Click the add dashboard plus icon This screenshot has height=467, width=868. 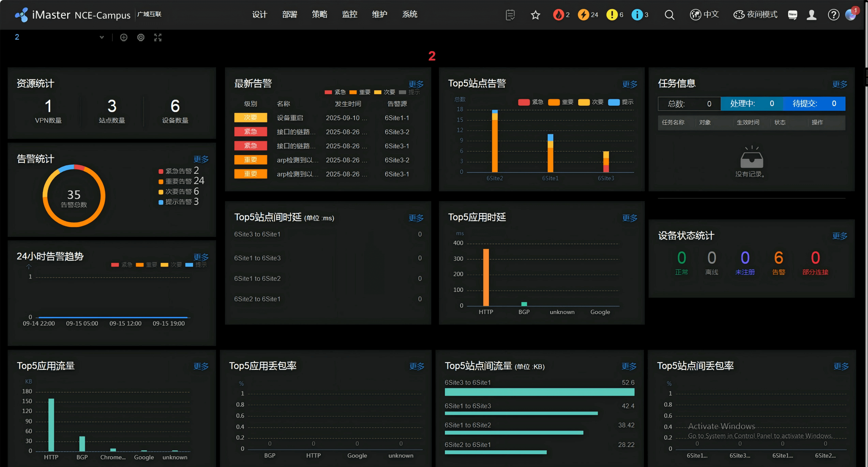pyautogui.click(x=124, y=37)
